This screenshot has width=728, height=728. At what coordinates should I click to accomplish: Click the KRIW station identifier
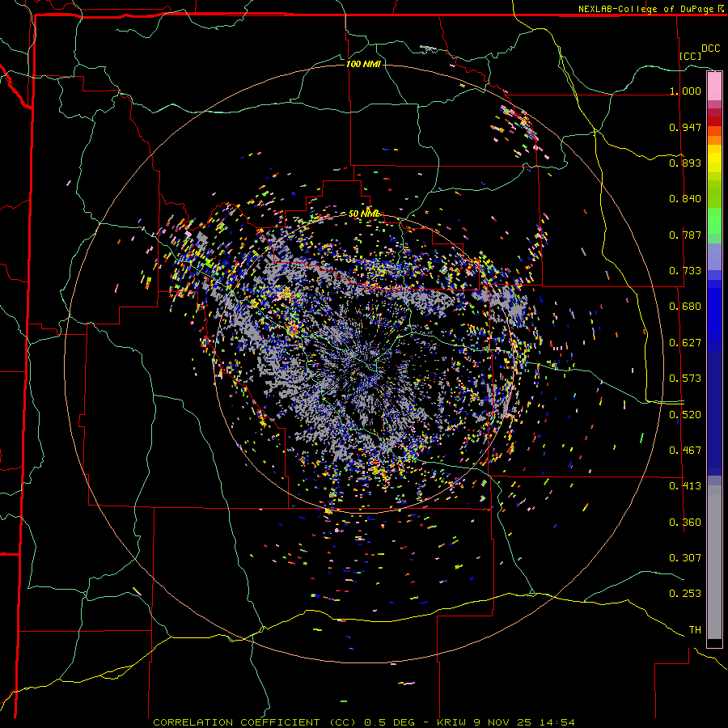[x=451, y=722]
